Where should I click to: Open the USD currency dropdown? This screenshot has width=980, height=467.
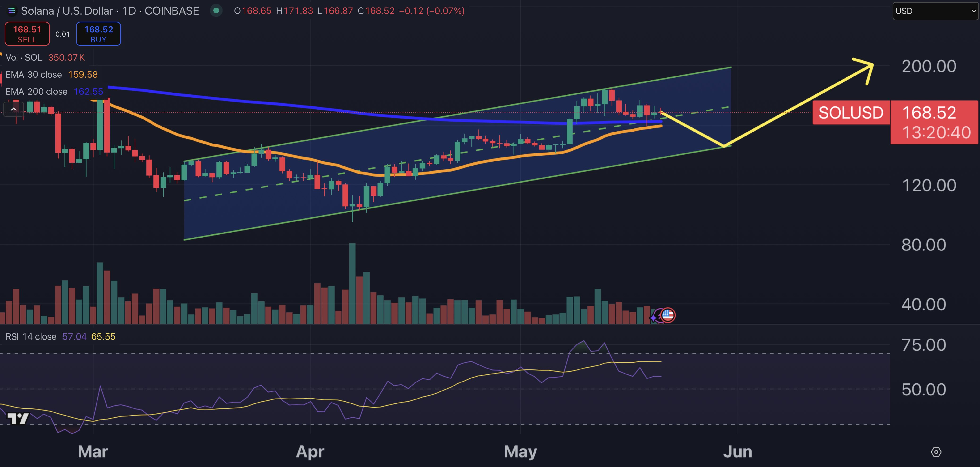click(x=935, y=11)
